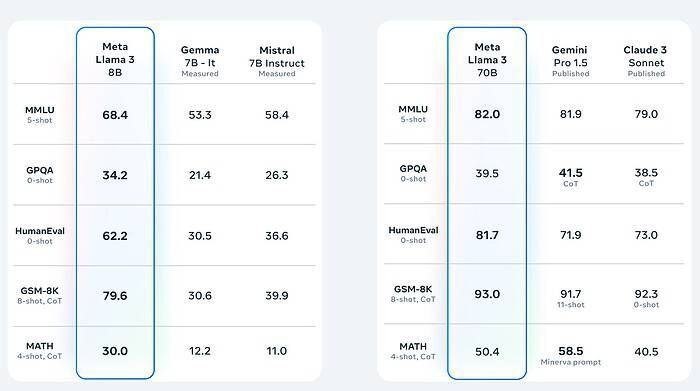The height and width of the screenshot is (391, 700).
Task: Click Claude 3 Sonnet's 92.3 0-shot score
Action: point(646,298)
